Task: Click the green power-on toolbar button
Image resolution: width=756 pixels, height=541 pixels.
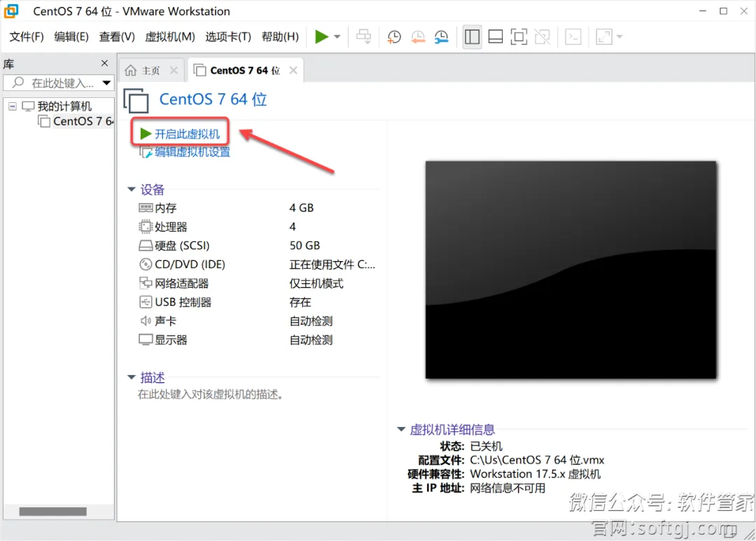Action: pyautogui.click(x=321, y=36)
